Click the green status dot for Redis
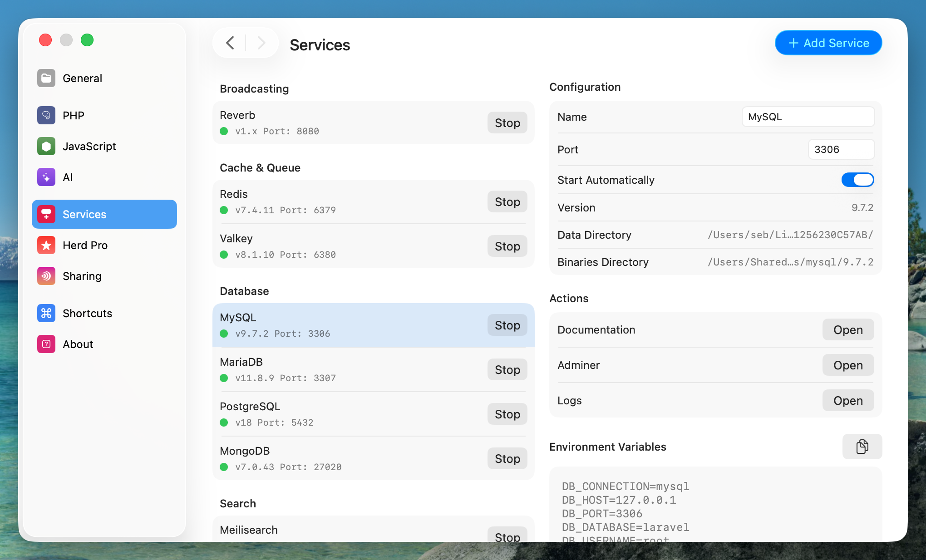Image resolution: width=926 pixels, height=560 pixels. pos(224,210)
